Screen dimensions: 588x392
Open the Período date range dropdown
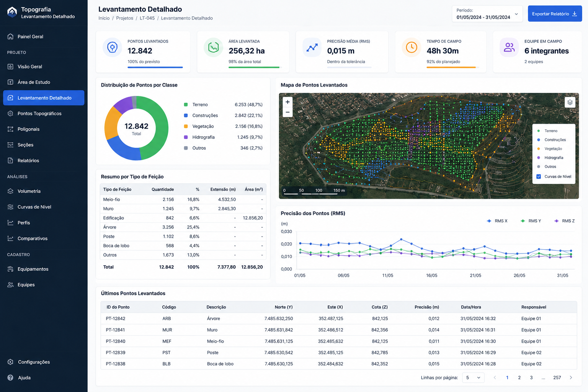pos(487,14)
